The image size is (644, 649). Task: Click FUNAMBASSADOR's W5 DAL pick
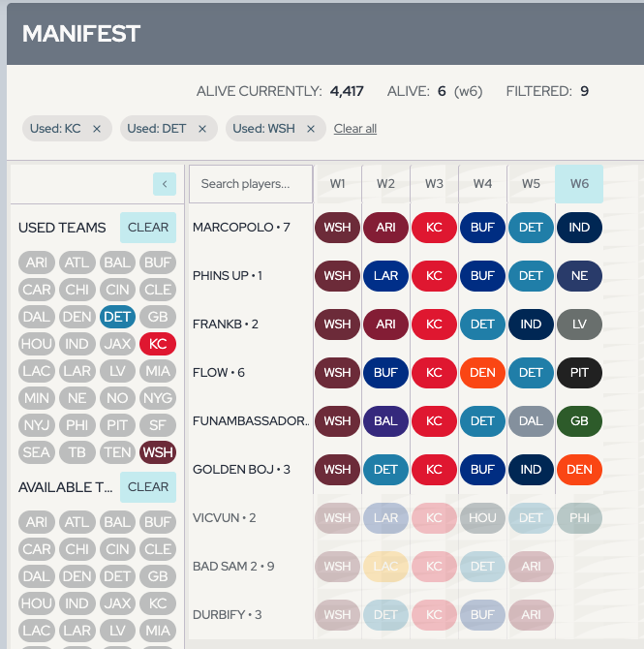pos(531,421)
